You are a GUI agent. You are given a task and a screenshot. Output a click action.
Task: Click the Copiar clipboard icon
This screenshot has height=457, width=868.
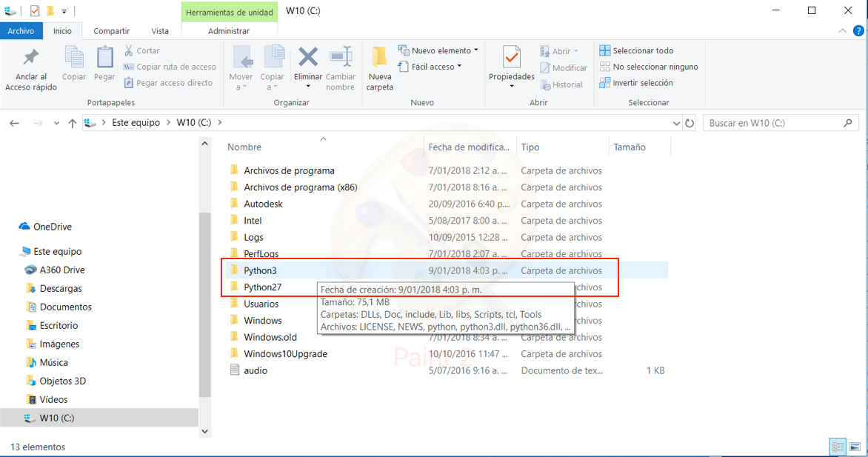tap(73, 58)
